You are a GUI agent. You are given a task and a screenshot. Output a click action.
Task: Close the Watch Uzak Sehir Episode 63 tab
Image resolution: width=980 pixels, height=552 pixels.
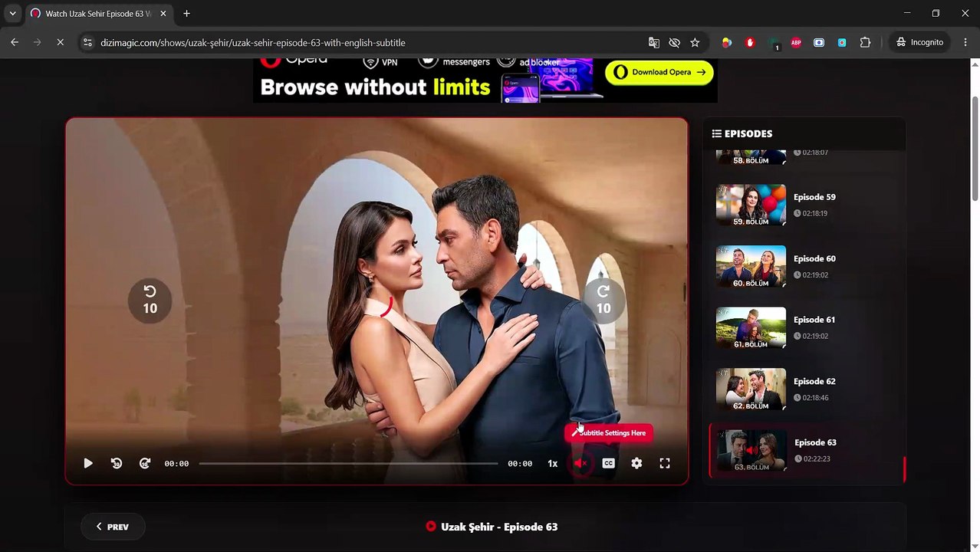pos(163,13)
